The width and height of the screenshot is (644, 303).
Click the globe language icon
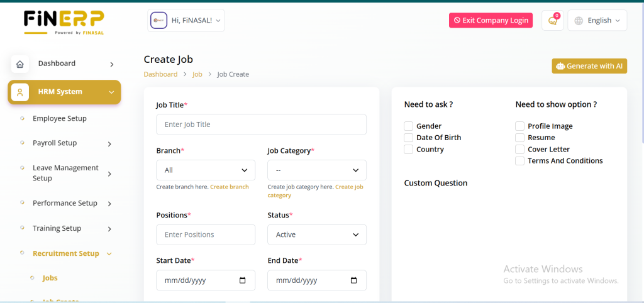coord(579,20)
